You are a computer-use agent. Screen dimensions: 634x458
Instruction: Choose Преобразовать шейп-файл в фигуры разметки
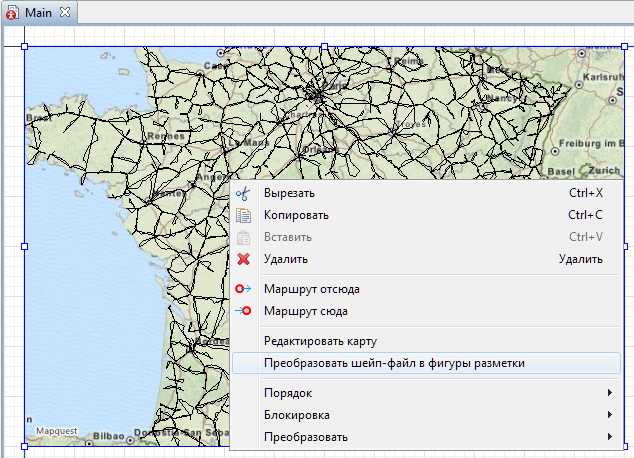pos(426,363)
